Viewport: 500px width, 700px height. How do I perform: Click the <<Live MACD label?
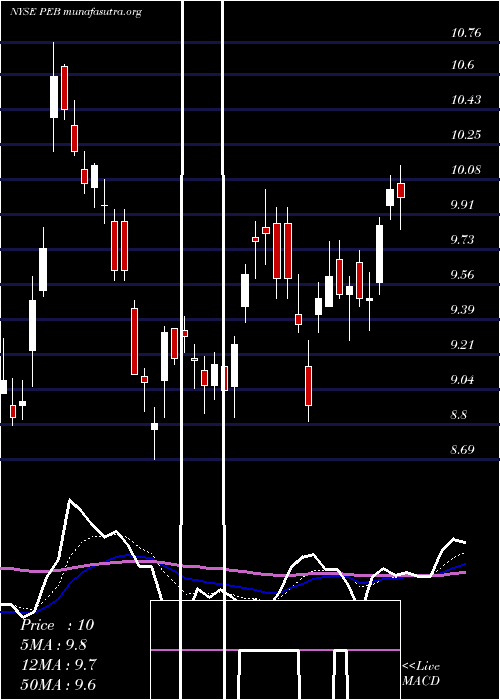pyautogui.click(x=421, y=673)
